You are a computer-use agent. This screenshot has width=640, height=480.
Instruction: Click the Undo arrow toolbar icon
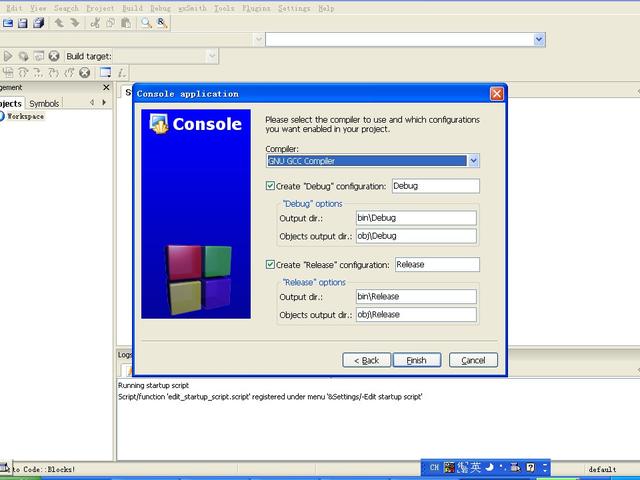coord(59,23)
